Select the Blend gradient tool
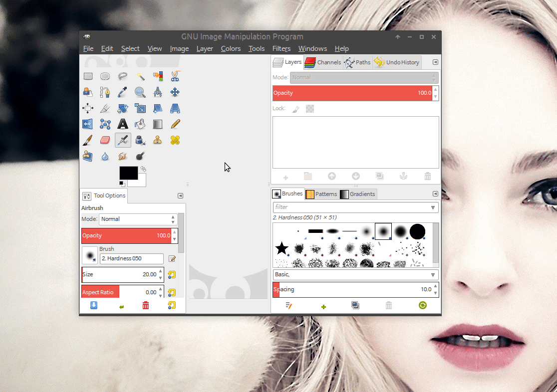 (158, 124)
